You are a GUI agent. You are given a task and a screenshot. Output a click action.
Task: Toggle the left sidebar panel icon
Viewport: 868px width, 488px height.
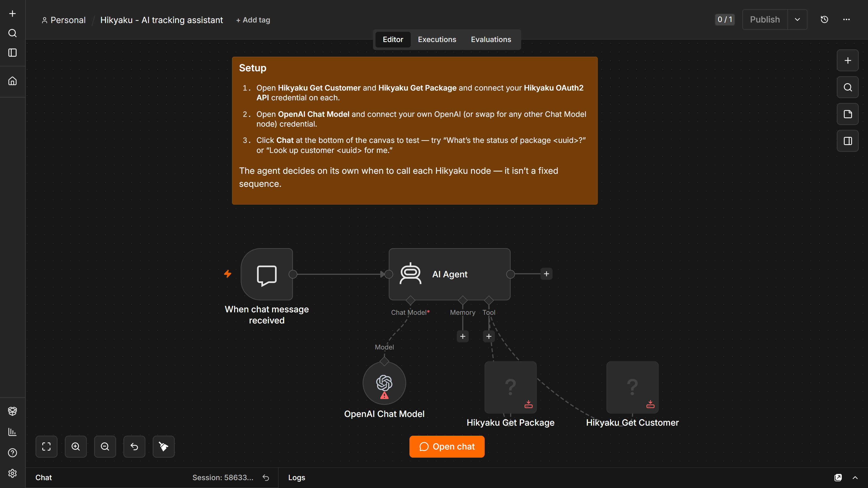coord(12,53)
